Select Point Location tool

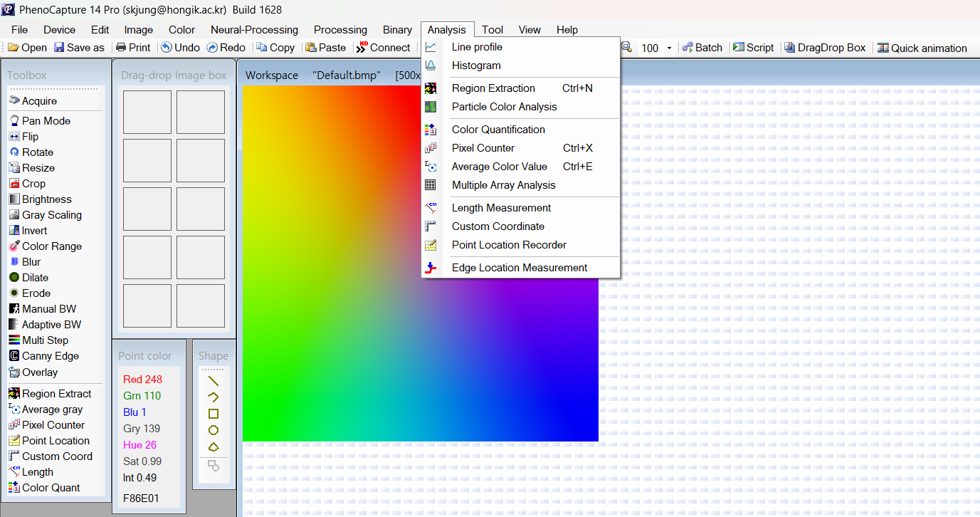[x=50, y=441]
